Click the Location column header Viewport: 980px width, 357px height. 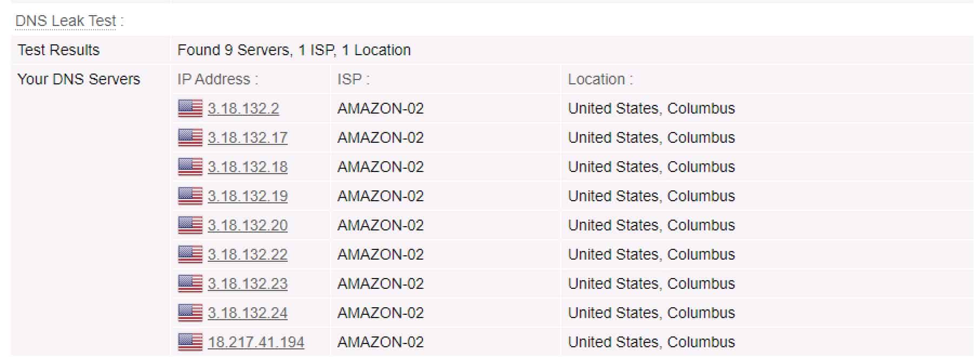click(600, 79)
